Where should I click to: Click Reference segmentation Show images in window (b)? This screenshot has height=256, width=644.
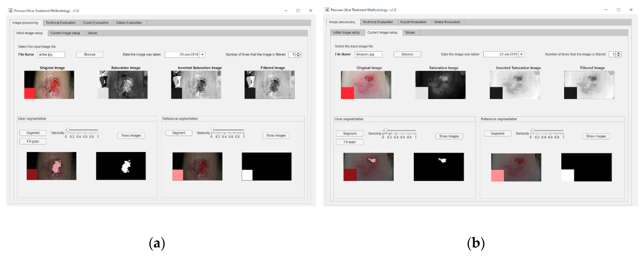596,136
